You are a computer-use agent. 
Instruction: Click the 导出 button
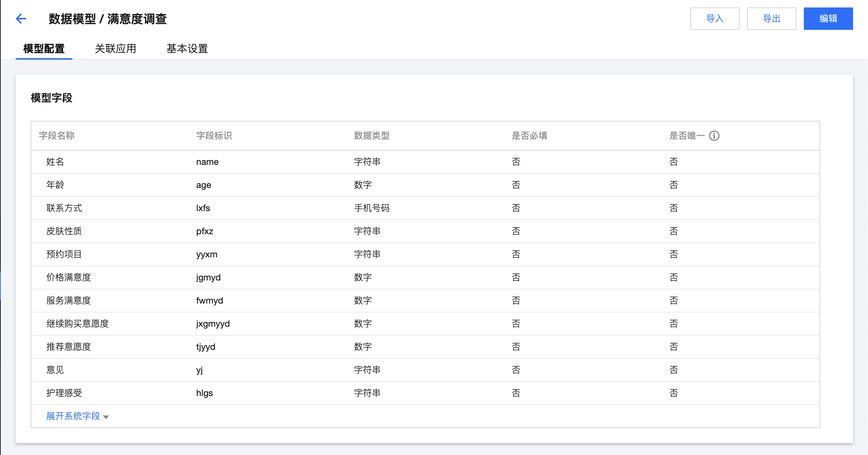[771, 19]
